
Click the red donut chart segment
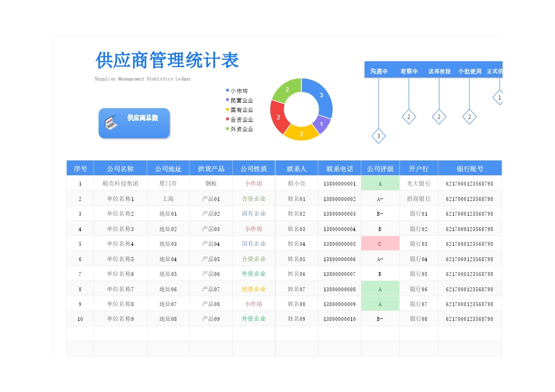pyautogui.click(x=279, y=117)
